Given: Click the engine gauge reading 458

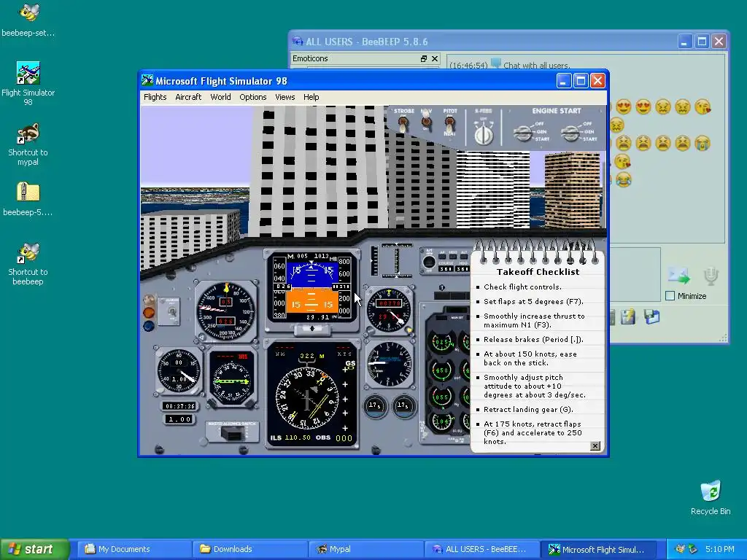Looking at the screenshot, I should (x=441, y=370).
